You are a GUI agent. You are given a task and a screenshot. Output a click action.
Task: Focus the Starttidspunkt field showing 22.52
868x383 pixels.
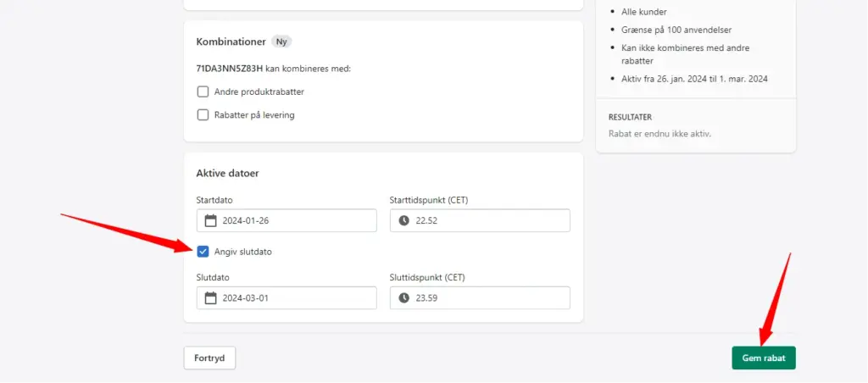[x=480, y=221]
